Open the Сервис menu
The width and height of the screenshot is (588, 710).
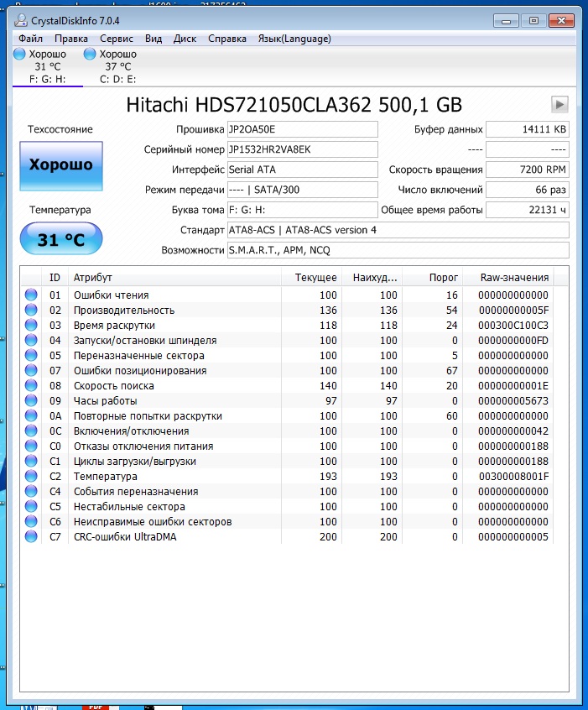(x=117, y=39)
